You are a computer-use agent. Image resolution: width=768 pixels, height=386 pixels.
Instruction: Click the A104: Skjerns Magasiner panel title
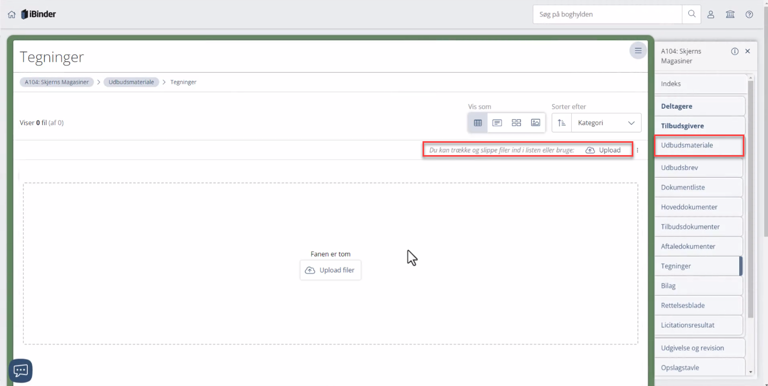click(x=681, y=56)
